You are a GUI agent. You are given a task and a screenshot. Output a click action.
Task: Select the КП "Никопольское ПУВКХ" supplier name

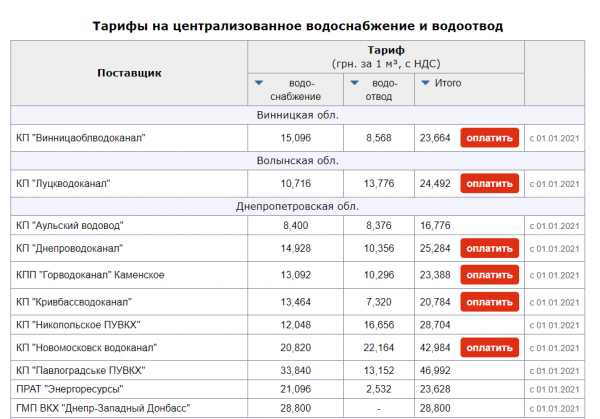click(78, 325)
